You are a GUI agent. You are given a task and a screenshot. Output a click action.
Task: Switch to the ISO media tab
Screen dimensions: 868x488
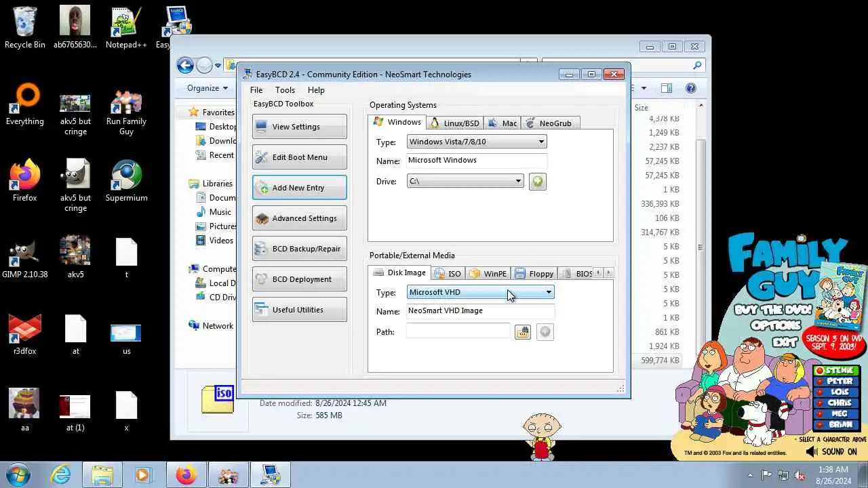[x=448, y=274]
